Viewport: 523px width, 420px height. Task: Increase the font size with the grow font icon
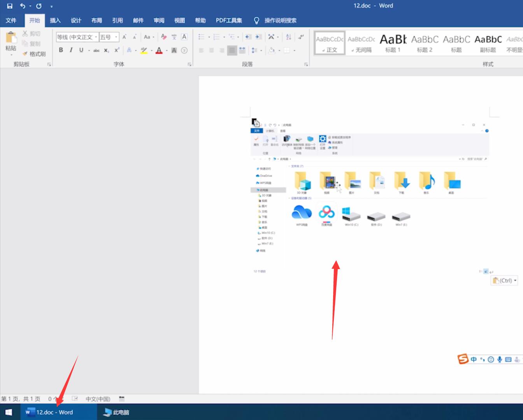point(124,37)
